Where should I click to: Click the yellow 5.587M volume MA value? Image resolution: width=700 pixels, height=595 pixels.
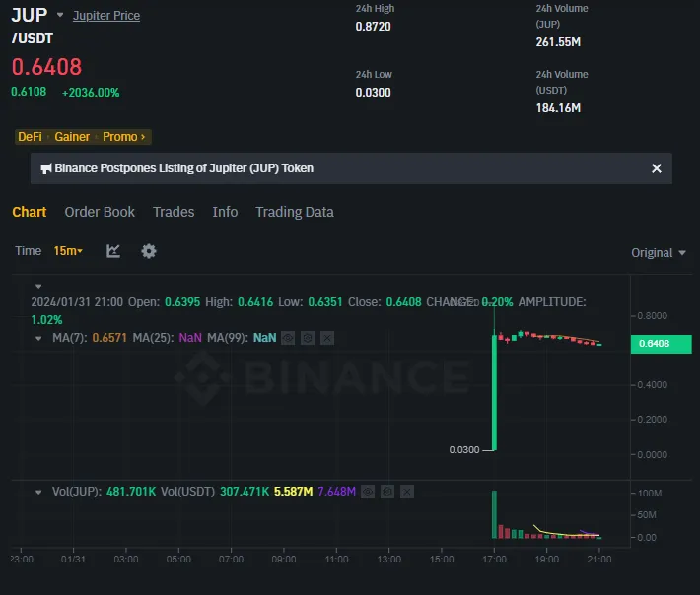(293, 492)
